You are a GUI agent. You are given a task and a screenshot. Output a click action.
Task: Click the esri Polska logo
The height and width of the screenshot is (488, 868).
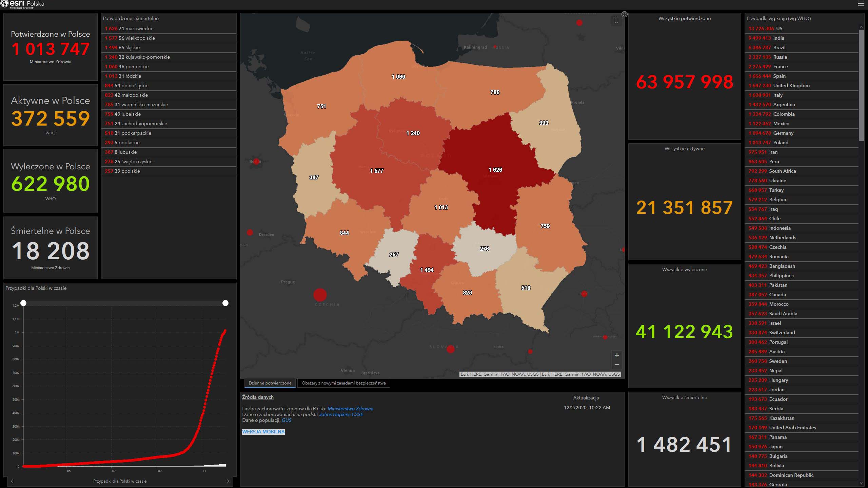[22, 4]
